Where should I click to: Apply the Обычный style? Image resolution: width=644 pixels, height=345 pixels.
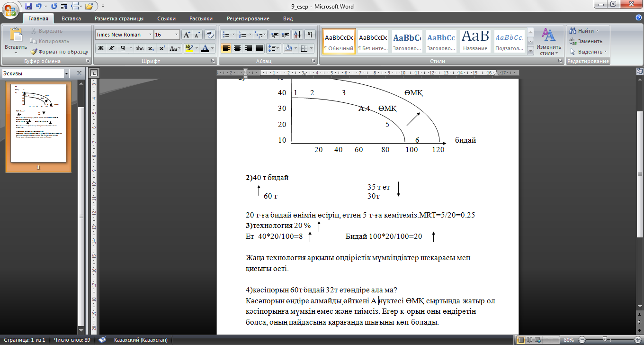[339, 42]
